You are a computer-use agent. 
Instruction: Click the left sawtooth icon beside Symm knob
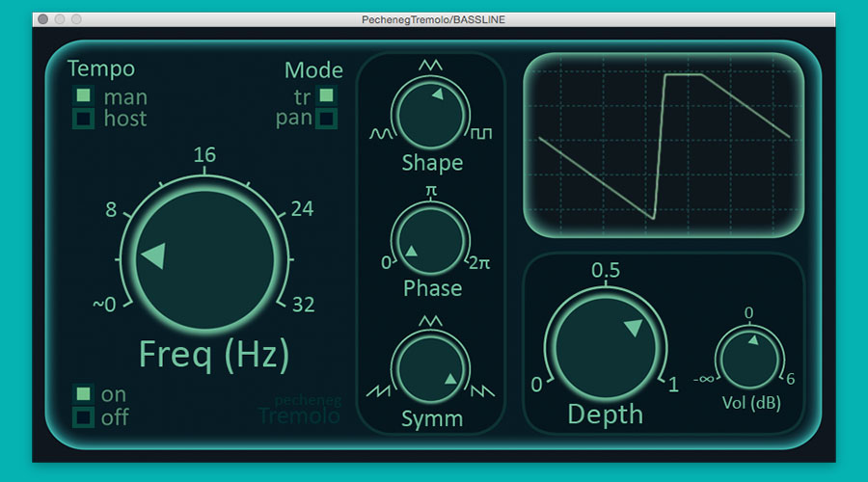pos(379,390)
